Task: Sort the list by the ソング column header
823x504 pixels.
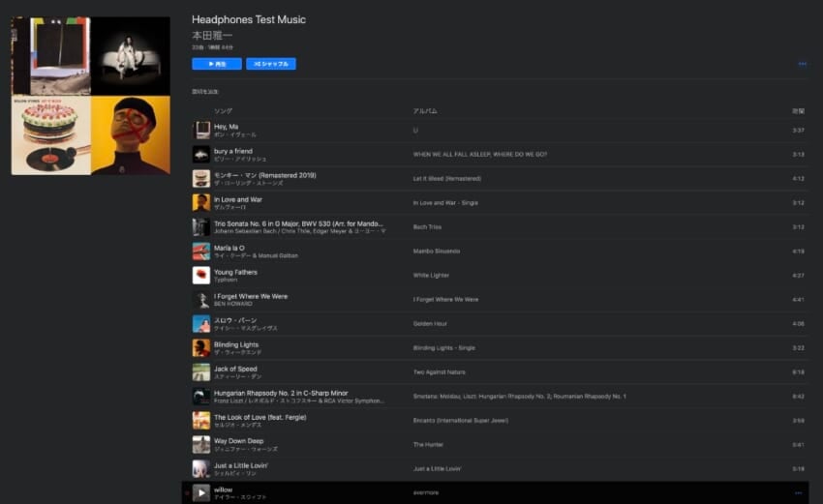Action: [224, 111]
